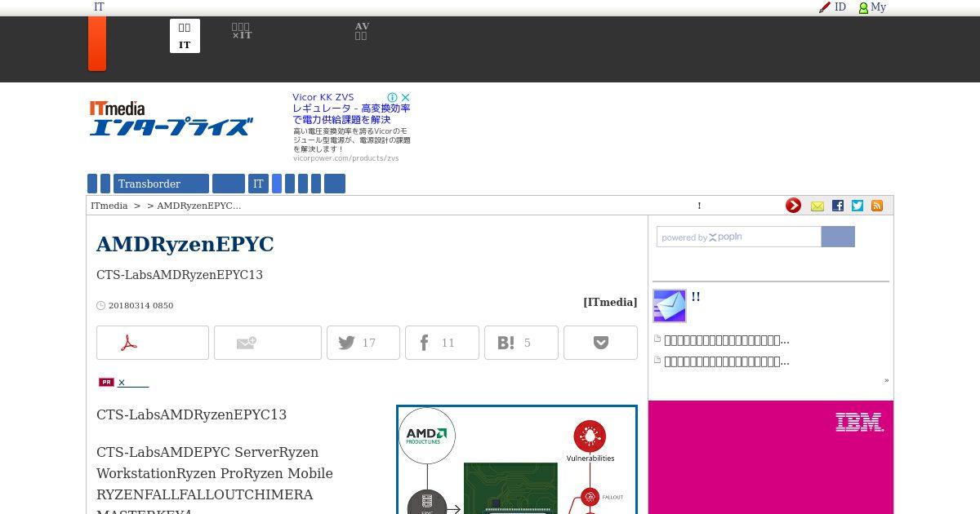Open the second sidebar news headline link
The height and width of the screenshot is (514, 980).
click(727, 361)
